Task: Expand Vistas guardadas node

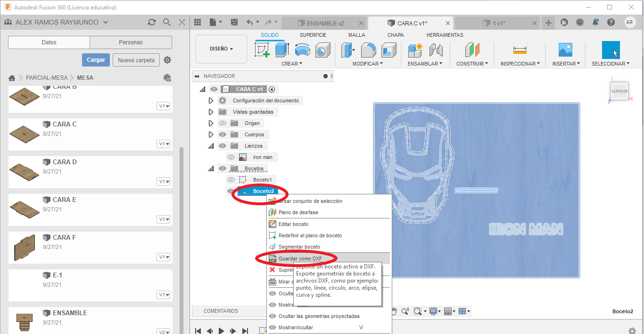Action: 211,112
